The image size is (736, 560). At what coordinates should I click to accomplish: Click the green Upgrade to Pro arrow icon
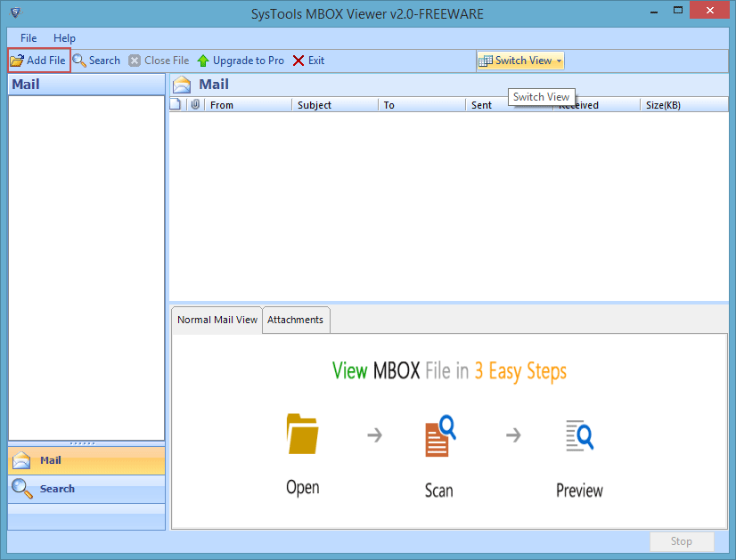click(x=203, y=61)
